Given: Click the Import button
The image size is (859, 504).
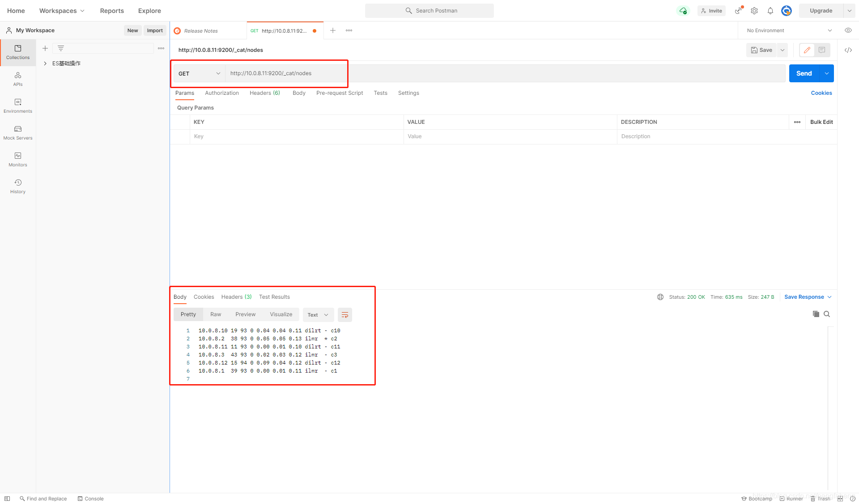Looking at the screenshot, I should coord(155,30).
